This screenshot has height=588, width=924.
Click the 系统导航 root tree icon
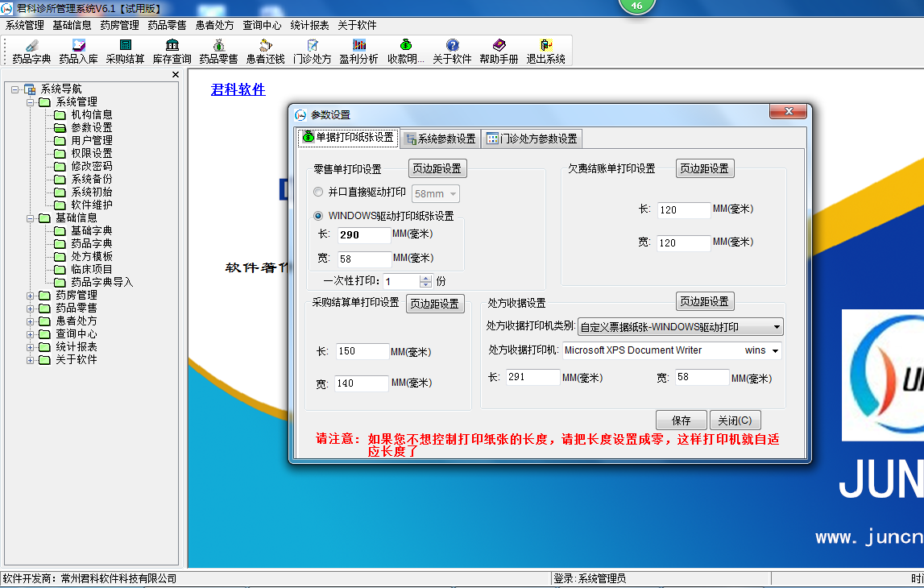point(30,89)
